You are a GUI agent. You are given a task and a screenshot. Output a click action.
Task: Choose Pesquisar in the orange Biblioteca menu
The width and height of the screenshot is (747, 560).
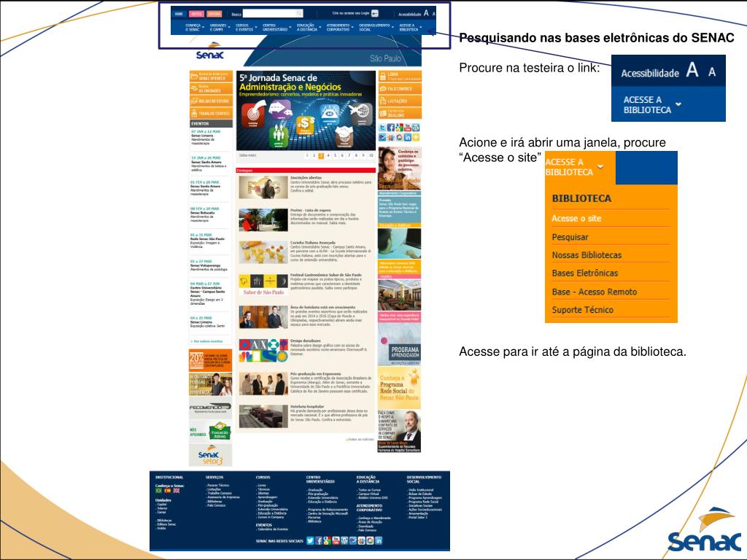pyautogui.click(x=570, y=237)
